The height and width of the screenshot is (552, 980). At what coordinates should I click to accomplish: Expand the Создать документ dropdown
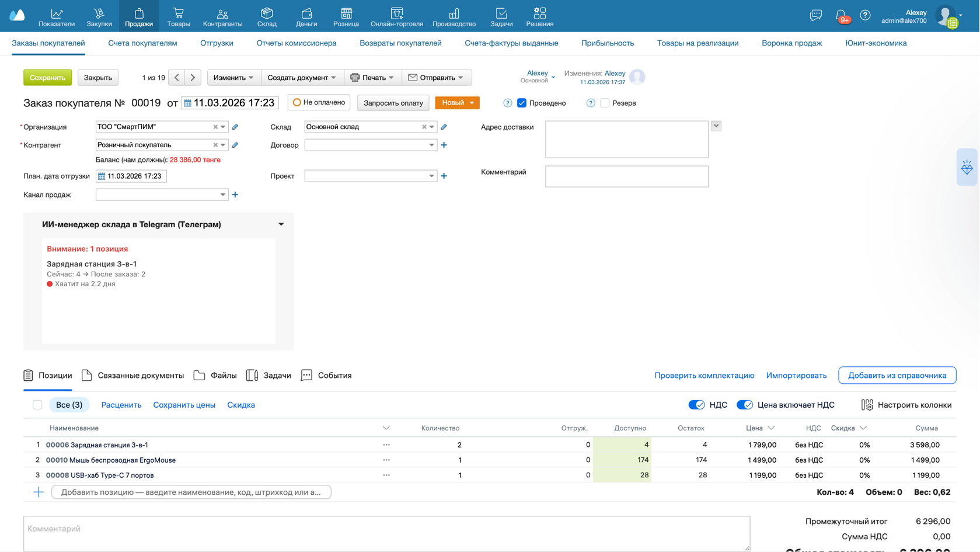pyautogui.click(x=302, y=78)
